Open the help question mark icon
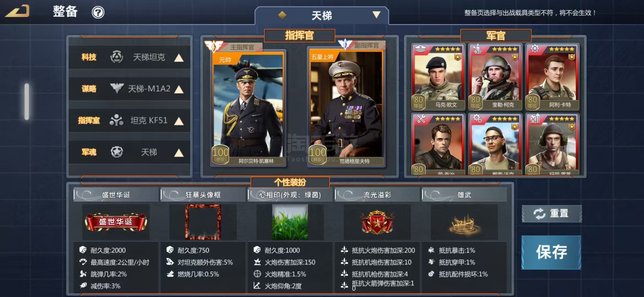The width and height of the screenshot is (644, 297). pyautogui.click(x=98, y=12)
